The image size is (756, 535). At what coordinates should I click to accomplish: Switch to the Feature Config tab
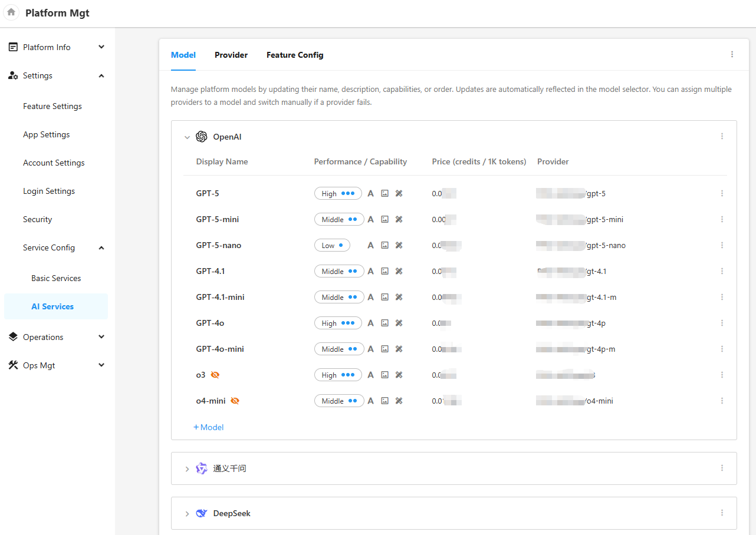pyautogui.click(x=295, y=55)
